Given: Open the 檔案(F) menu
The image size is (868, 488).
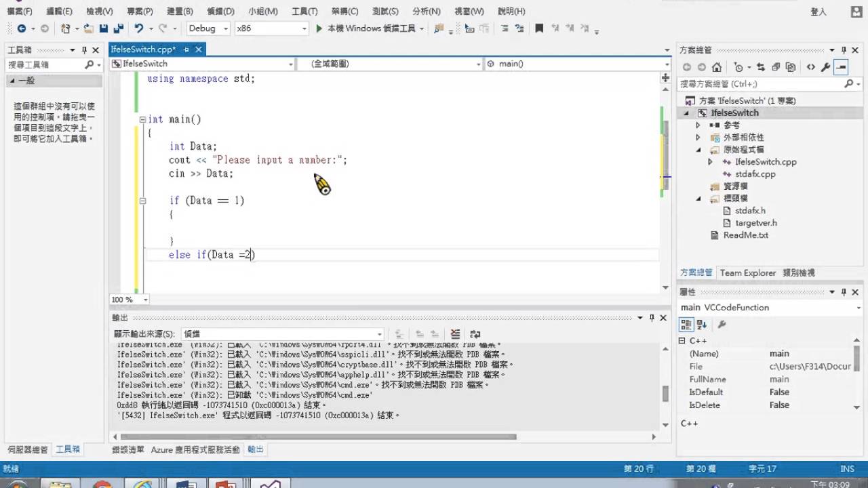Looking at the screenshot, I should click(x=19, y=12).
